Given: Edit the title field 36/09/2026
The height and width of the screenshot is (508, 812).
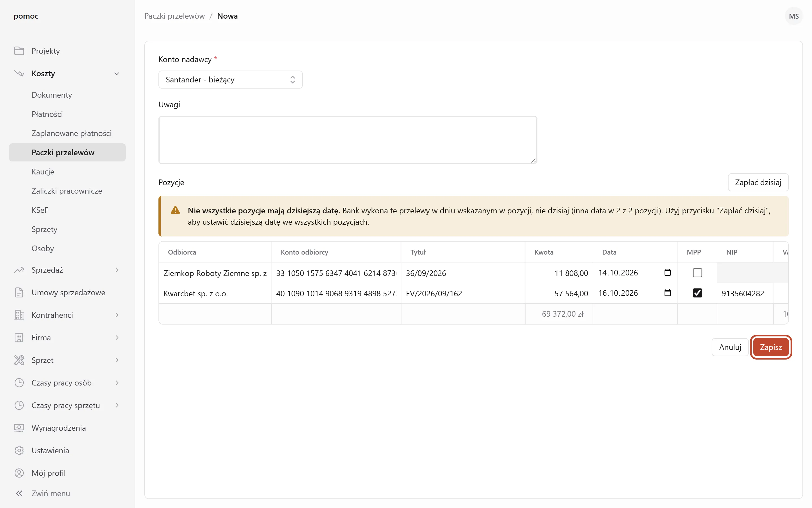Looking at the screenshot, I should pos(463,273).
